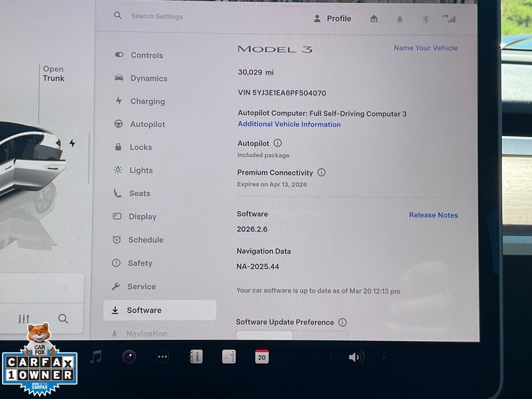Open Release Notes link
Image resolution: width=532 pixels, height=399 pixels.
pos(433,215)
